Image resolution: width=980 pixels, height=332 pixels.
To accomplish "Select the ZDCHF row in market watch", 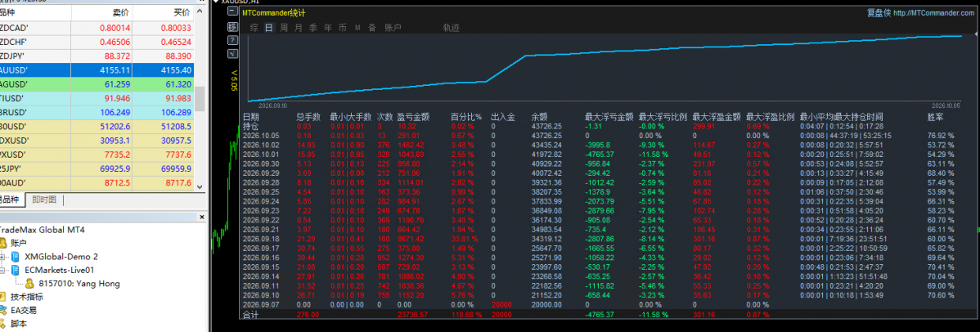I will click(97, 42).
